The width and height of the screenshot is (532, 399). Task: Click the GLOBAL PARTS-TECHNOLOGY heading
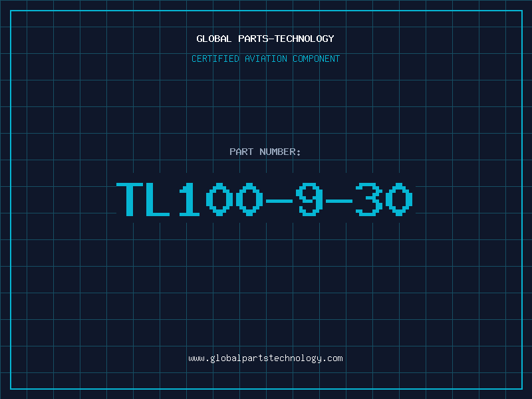pos(265,39)
